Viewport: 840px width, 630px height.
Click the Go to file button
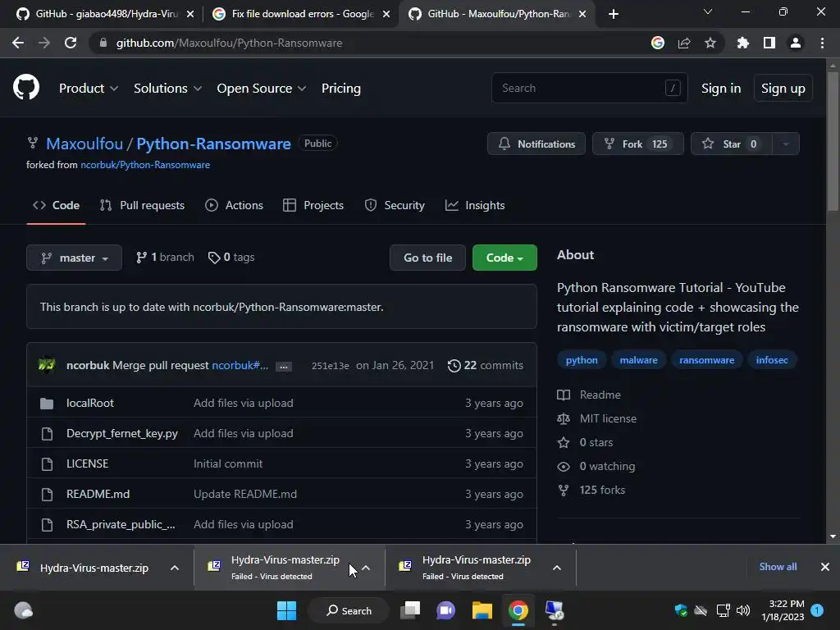click(x=427, y=258)
